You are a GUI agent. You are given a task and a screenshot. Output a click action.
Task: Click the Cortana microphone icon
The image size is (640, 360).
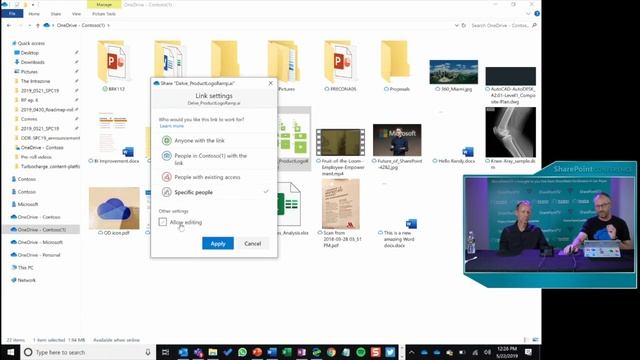pyautogui.click(x=148, y=352)
